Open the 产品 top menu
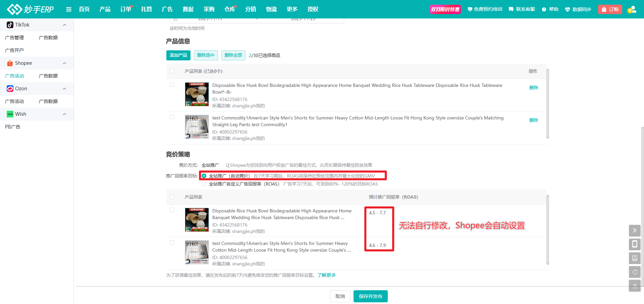The image size is (644, 304). click(x=105, y=9)
